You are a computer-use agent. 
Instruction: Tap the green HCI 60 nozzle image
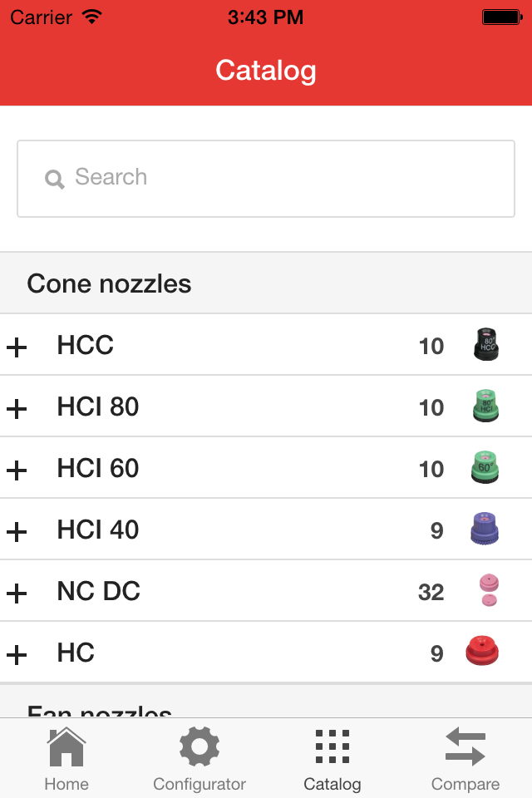point(485,468)
